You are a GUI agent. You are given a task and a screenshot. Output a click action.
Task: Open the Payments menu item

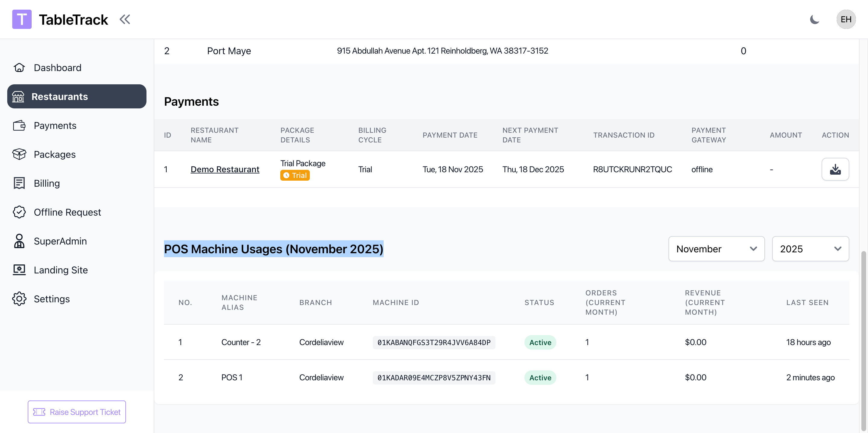click(x=55, y=126)
